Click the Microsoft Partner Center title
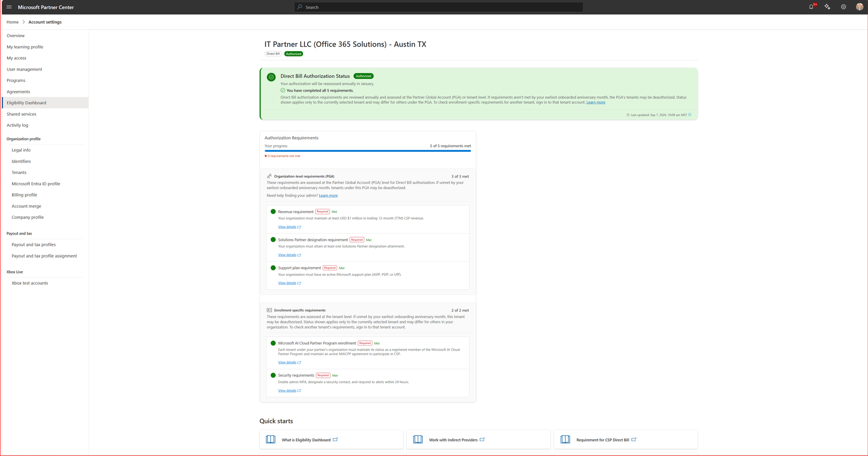This screenshot has width=868, height=456. pos(46,7)
